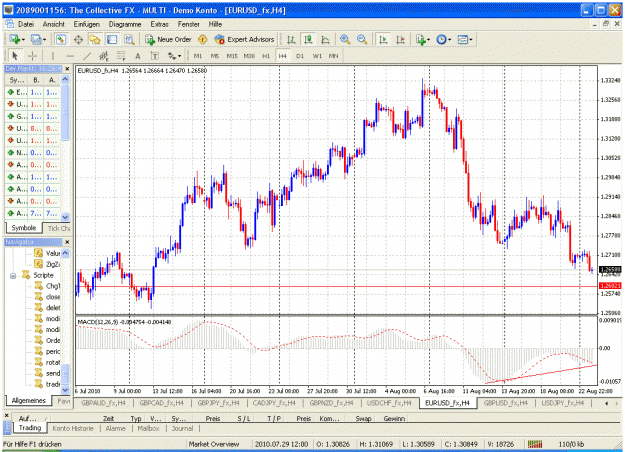Switch timeframe to M1
Viewport: 625px width, 452px height.
tap(198, 56)
